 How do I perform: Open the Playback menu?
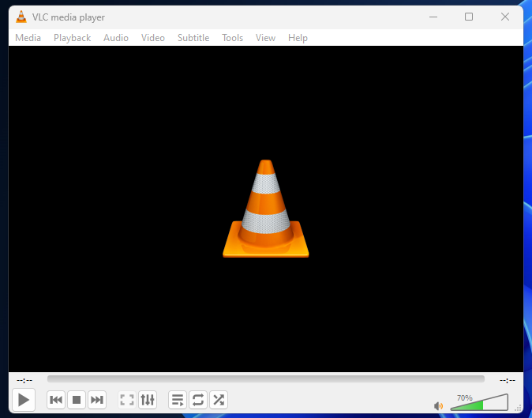[x=73, y=38]
